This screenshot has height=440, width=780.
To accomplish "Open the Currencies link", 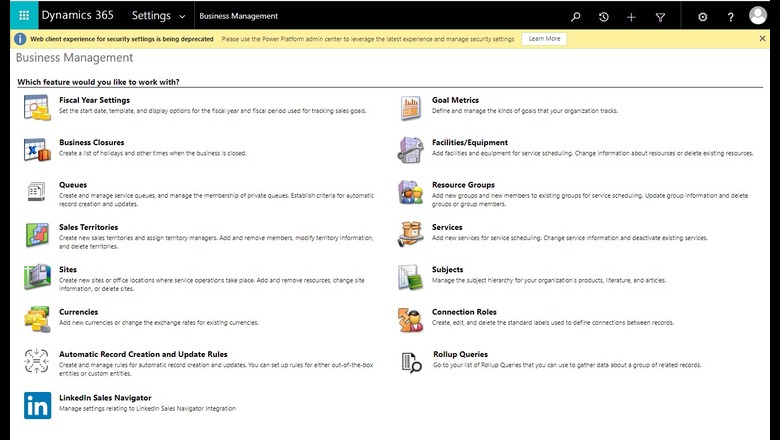I will click(79, 312).
